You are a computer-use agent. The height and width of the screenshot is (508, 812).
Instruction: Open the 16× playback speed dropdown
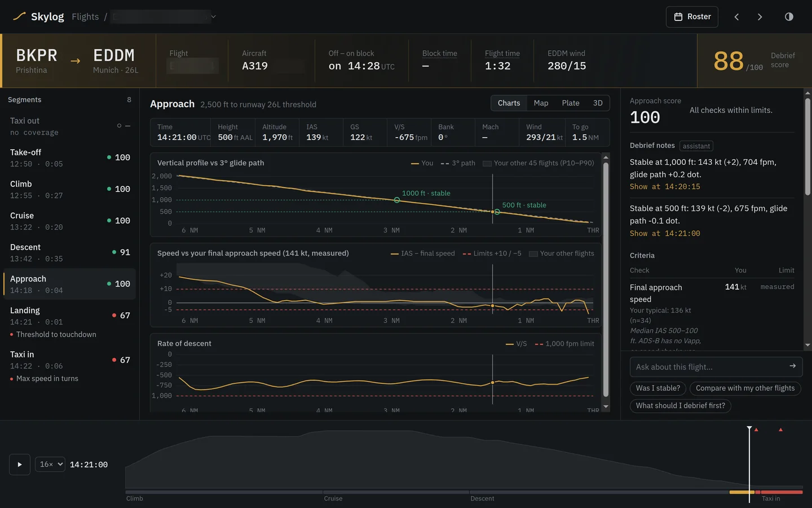point(50,465)
